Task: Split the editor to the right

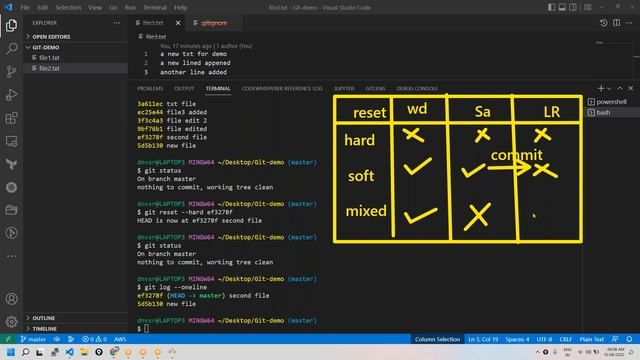Action: (x=616, y=23)
